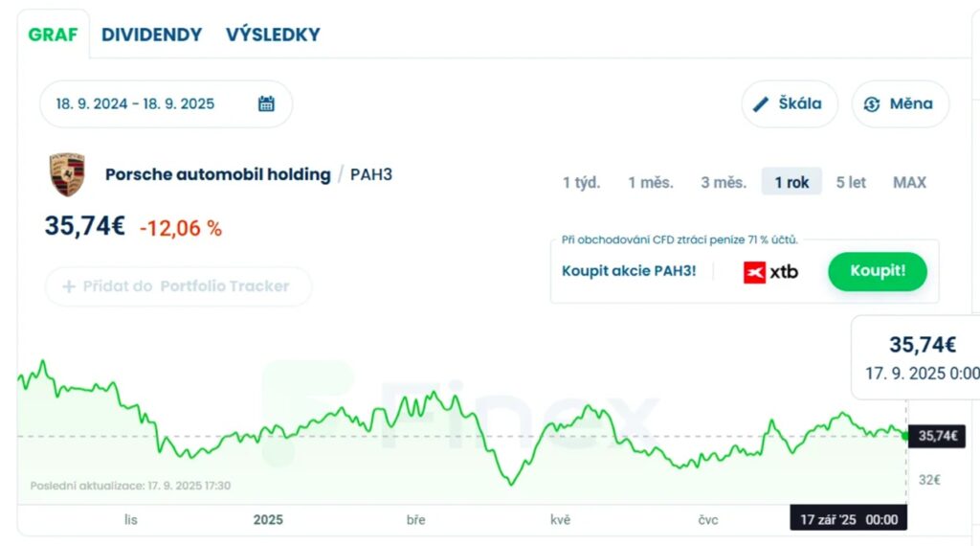
Task: Switch chart range to 1 měs.
Action: [651, 182]
